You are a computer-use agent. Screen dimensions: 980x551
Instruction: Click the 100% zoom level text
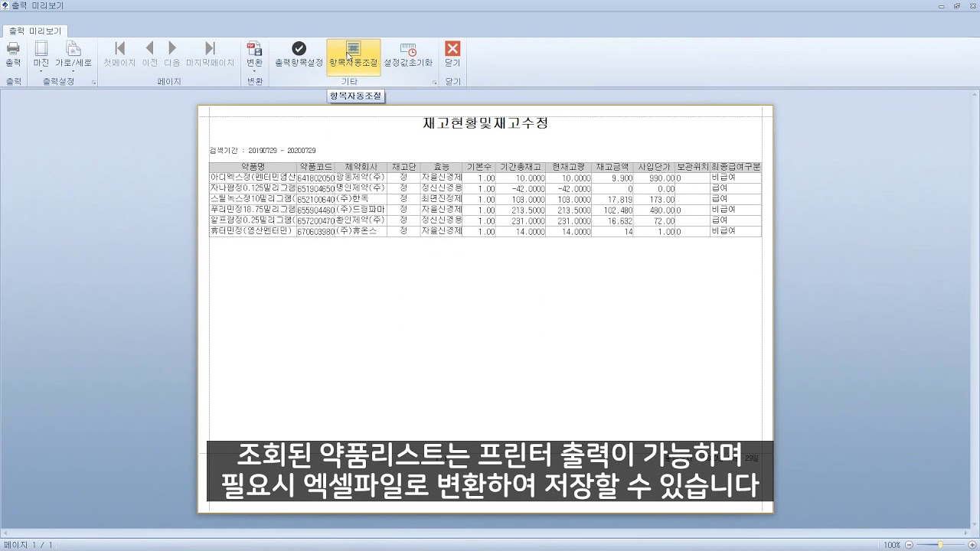pos(892,545)
